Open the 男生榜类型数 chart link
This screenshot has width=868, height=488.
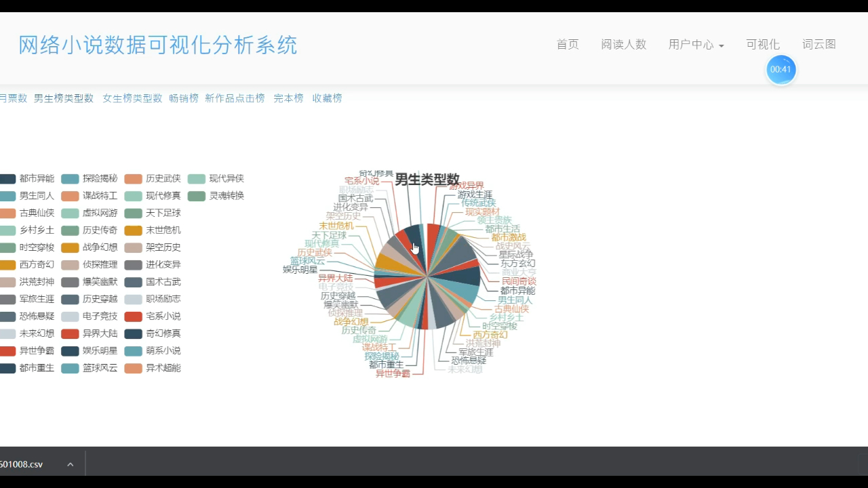click(x=64, y=98)
